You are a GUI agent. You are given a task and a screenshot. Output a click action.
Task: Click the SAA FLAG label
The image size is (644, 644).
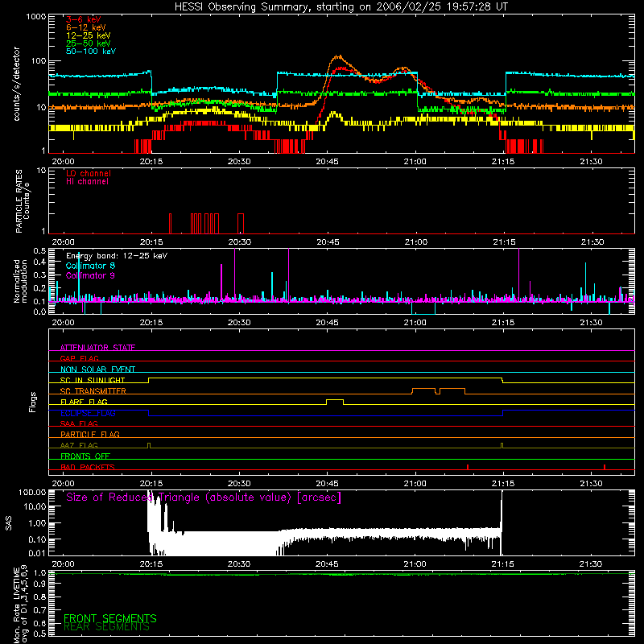click(x=79, y=423)
